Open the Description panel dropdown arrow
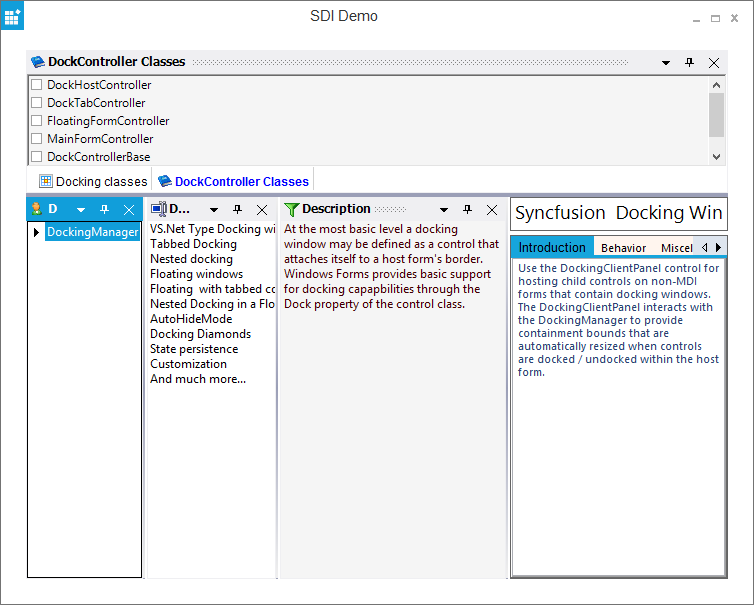754x605 pixels. coord(443,209)
